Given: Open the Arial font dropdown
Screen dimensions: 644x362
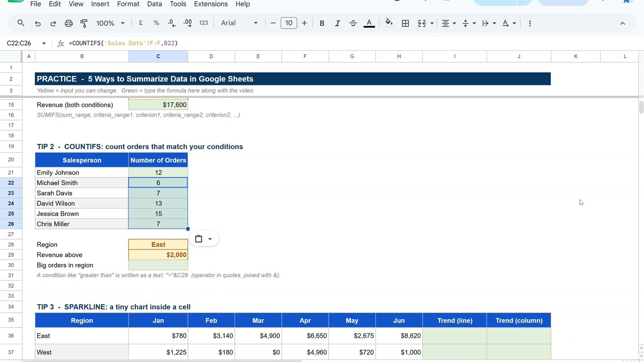Looking at the screenshot, I should [239, 23].
